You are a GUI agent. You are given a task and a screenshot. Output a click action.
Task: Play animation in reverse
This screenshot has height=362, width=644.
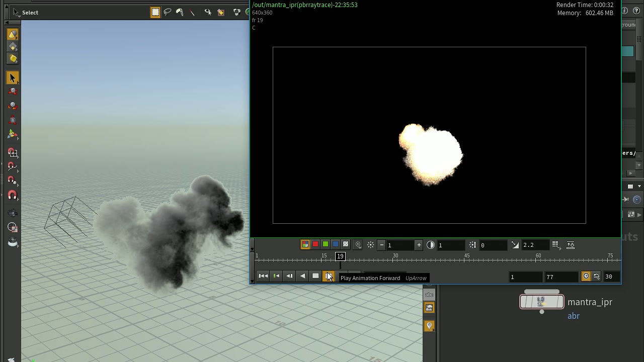point(302,276)
